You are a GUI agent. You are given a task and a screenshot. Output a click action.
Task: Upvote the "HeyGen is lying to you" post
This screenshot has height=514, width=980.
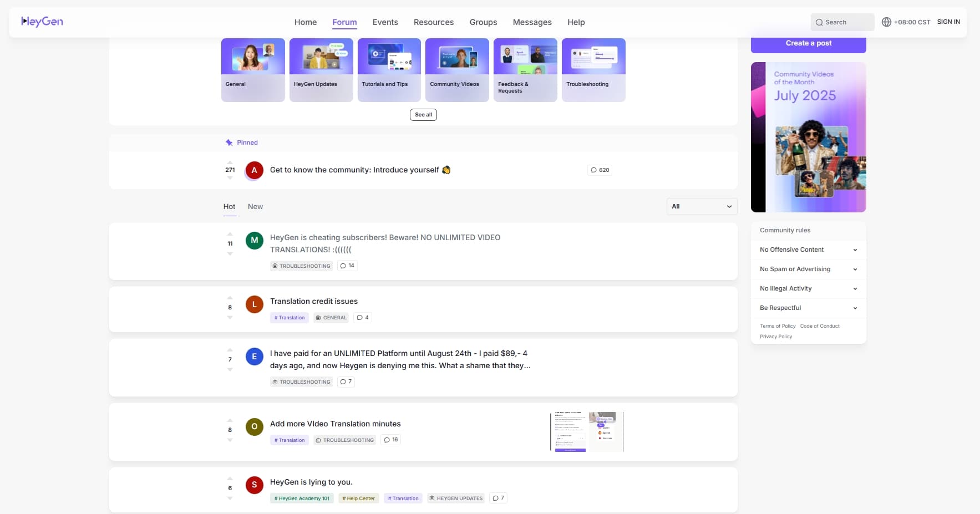(x=230, y=479)
